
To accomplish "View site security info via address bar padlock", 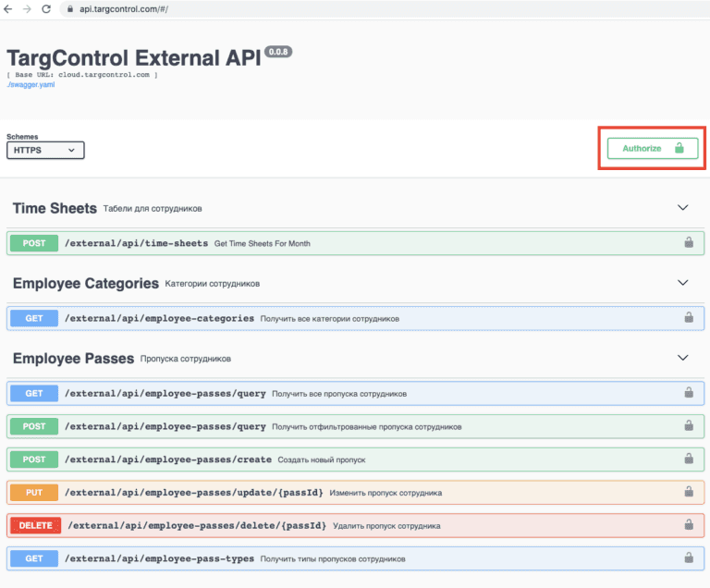I will pyautogui.click(x=69, y=9).
